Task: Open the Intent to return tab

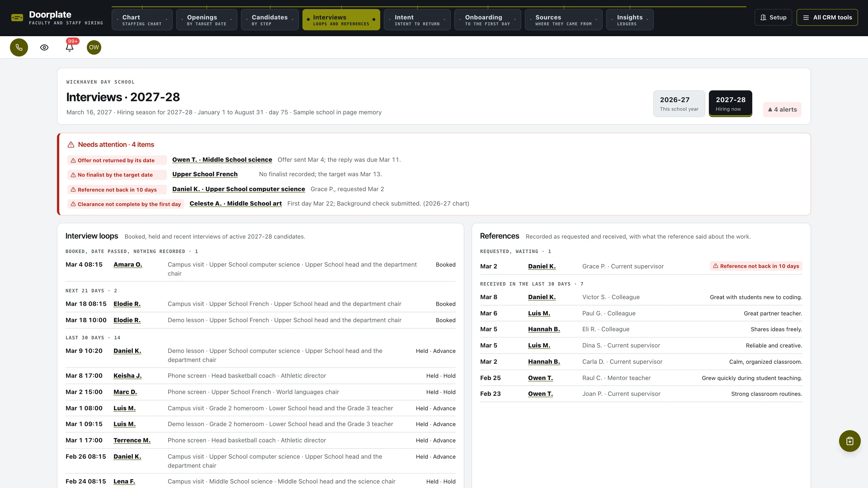Action: tap(417, 20)
